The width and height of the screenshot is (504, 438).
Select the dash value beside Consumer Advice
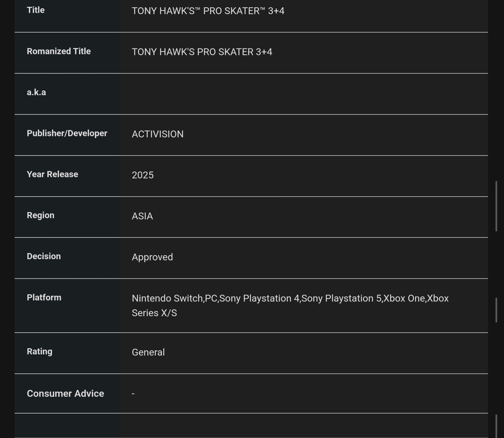[x=133, y=394]
